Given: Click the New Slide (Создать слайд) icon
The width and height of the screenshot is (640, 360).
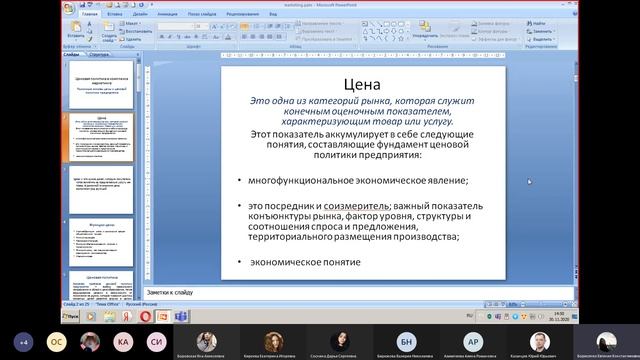Looking at the screenshot, I should 109,27.
